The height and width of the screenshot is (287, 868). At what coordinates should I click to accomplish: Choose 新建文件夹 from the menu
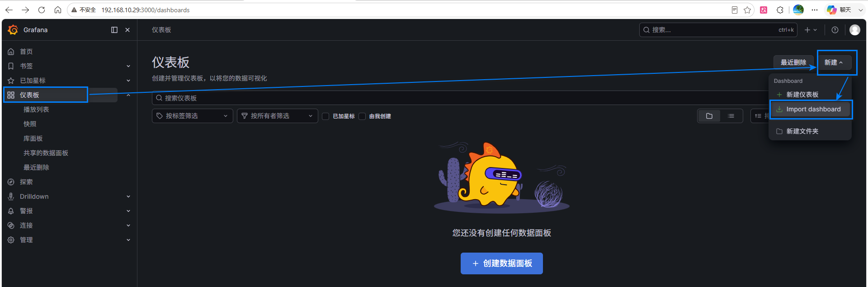(802, 131)
